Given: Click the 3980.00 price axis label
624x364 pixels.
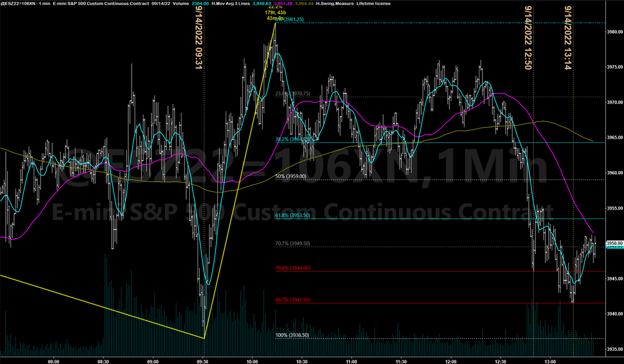Looking at the screenshot, I should [615, 32].
